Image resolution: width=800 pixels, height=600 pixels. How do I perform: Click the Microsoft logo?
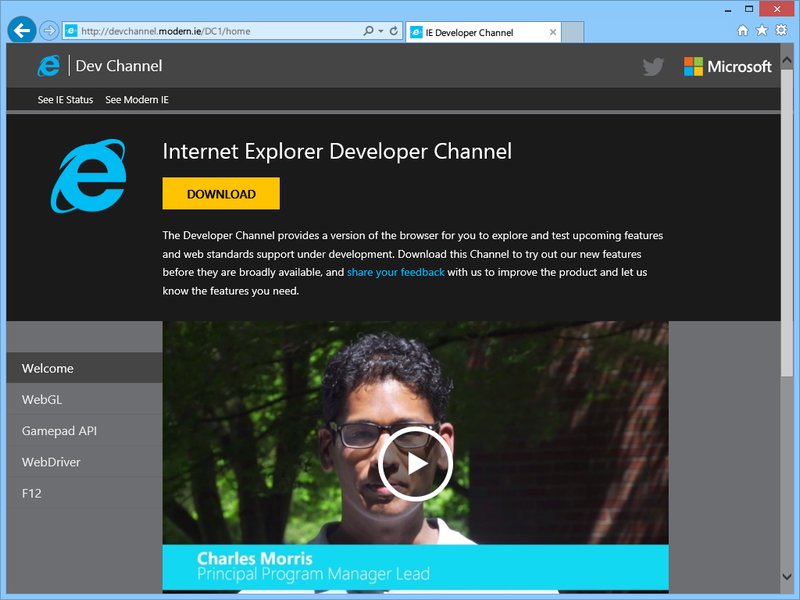click(728, 66)
